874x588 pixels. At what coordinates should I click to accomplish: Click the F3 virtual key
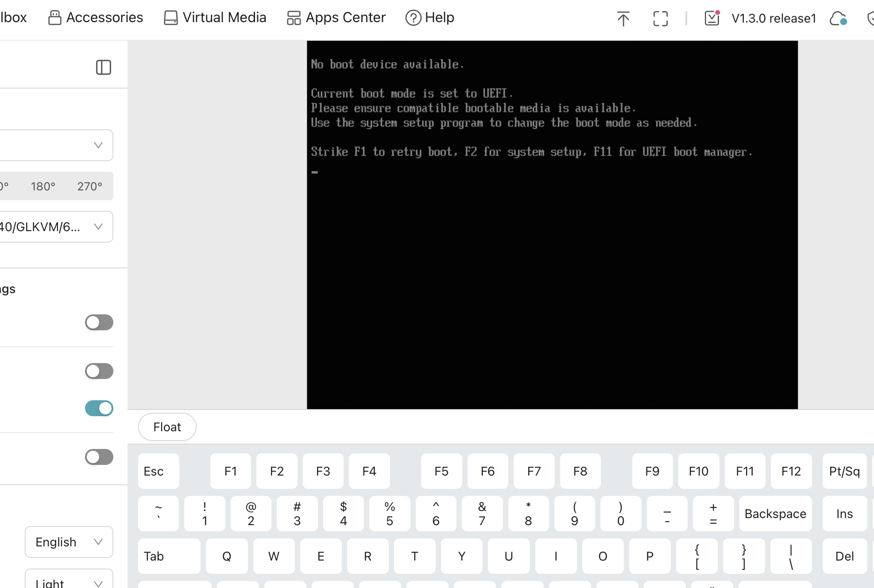coord(323,471)
